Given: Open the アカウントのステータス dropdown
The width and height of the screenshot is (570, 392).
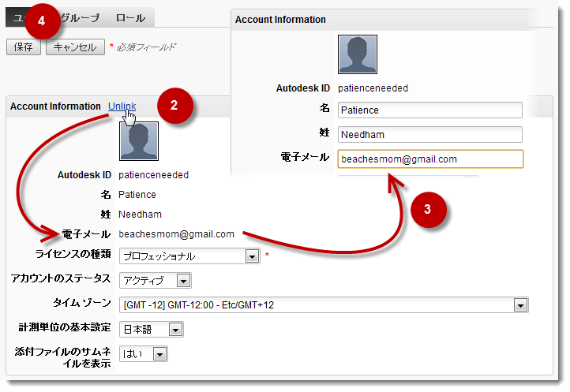Looking at the screenshot, I should [156, 281].
